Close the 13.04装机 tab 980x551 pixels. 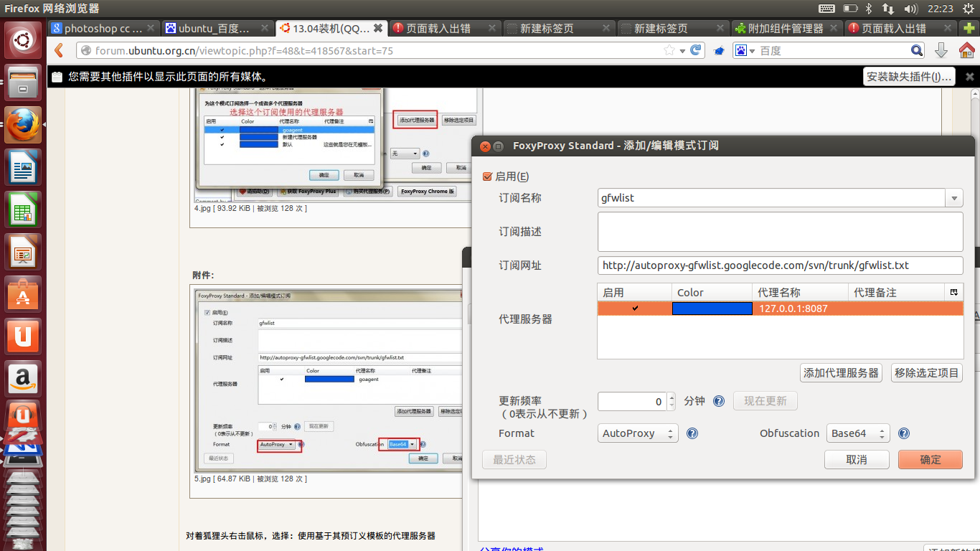coord(378,28)
